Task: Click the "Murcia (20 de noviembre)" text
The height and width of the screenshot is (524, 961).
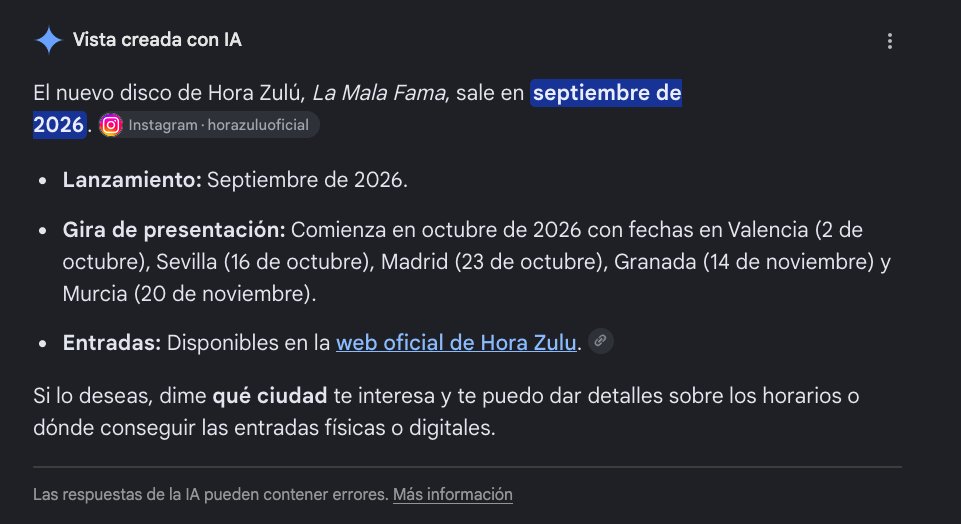Action: (x=187, y=294)
